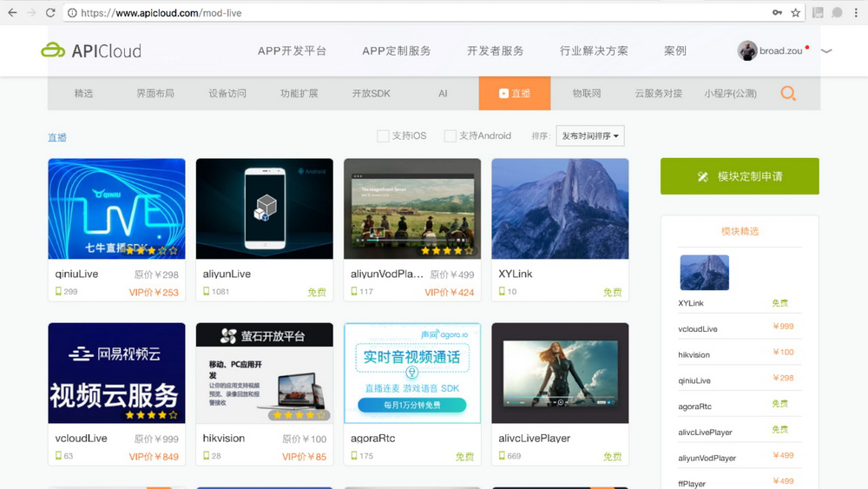This screenshot has height=489, width=868.
Task: Click the hikvision 萤石开放平台 card image
Action: coord(265,373)
